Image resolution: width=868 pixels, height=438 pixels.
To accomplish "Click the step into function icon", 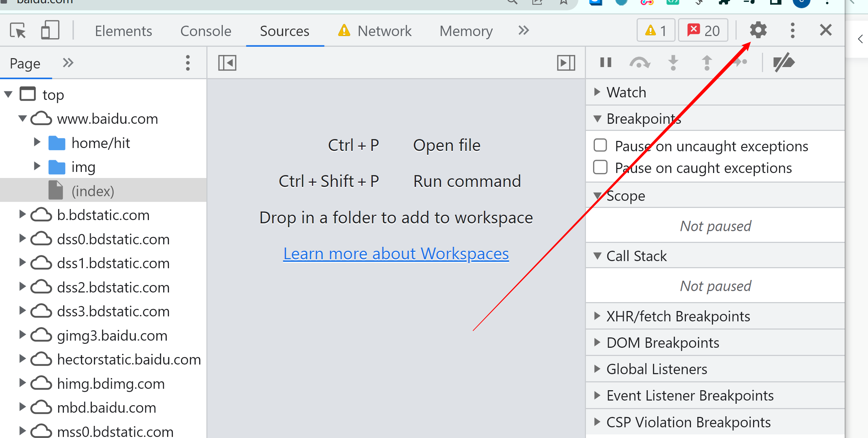I will coord(673,63).
